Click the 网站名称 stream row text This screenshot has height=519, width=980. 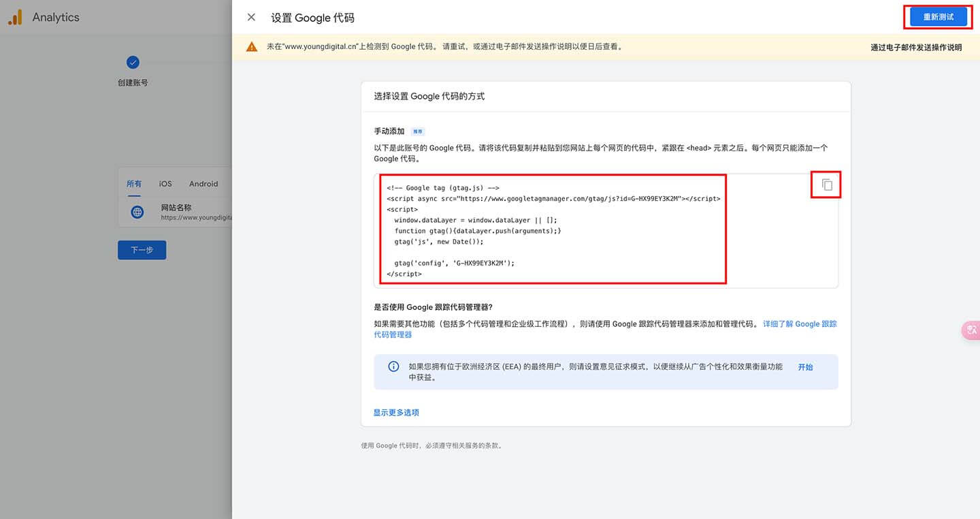(176, 208)
